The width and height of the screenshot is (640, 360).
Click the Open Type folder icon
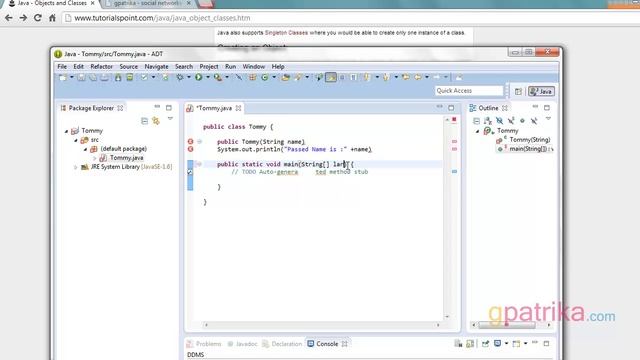point(285,77)
